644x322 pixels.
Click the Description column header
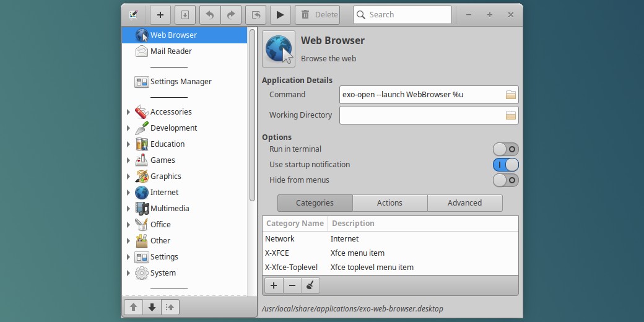tap(423, 224)
